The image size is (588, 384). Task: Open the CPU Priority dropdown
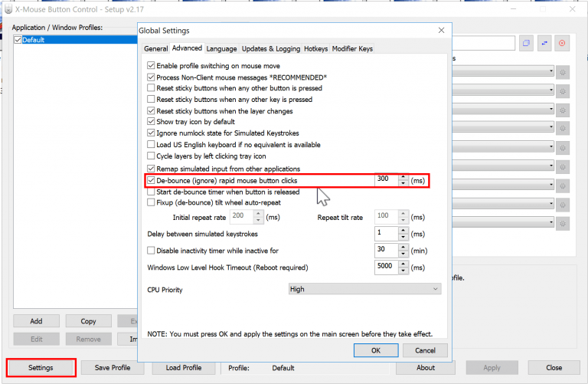point(364,289)
